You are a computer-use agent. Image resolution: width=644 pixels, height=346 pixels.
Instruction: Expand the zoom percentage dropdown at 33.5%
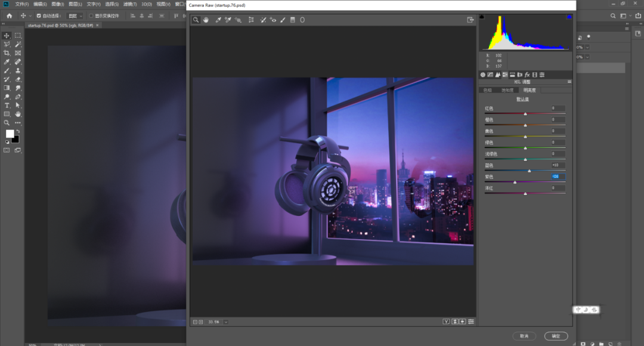click(226, 322)
